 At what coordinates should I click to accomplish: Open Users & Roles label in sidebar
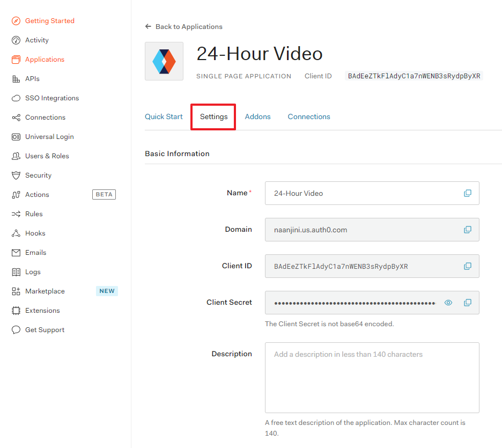coord(47,156)
